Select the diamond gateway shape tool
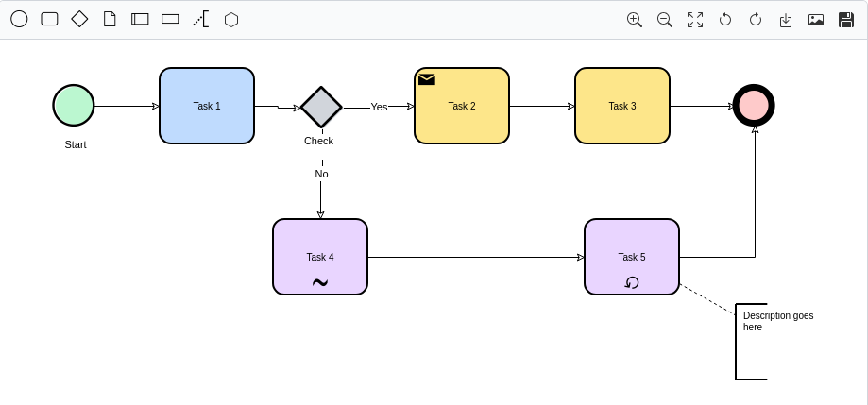This screenshot has width=868, height=405. (x=79, y=20)
